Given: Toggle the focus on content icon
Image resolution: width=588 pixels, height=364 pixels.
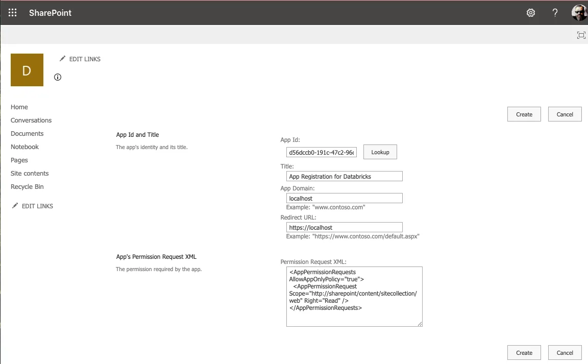Looking at the screenshot, I should pyautogui.click(x=581, y=35).
